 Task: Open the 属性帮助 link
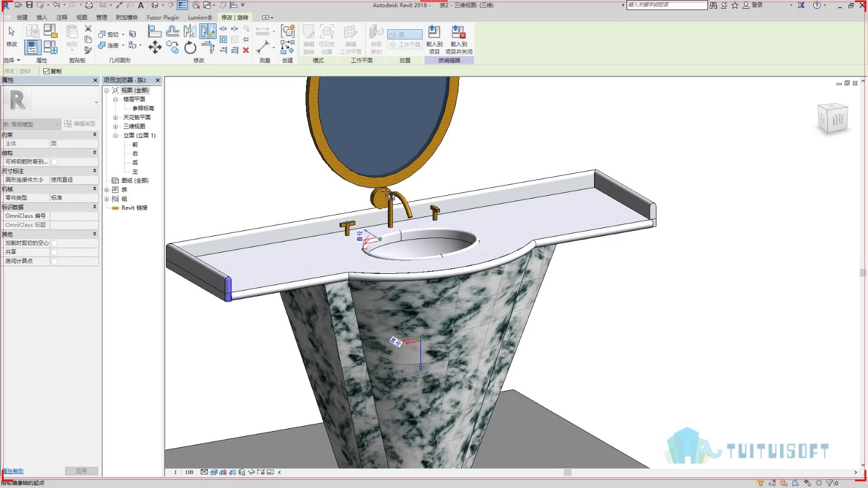point(12,471)
